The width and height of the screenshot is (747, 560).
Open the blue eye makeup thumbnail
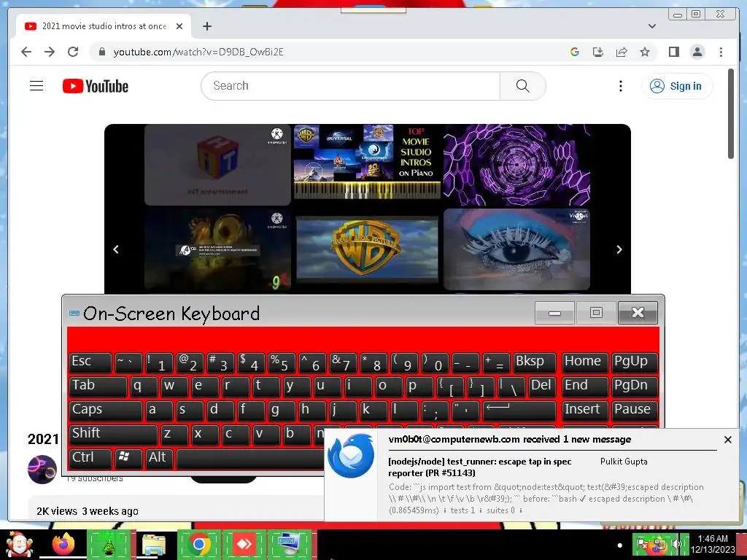pyautogui.click(x=517, y=249)
